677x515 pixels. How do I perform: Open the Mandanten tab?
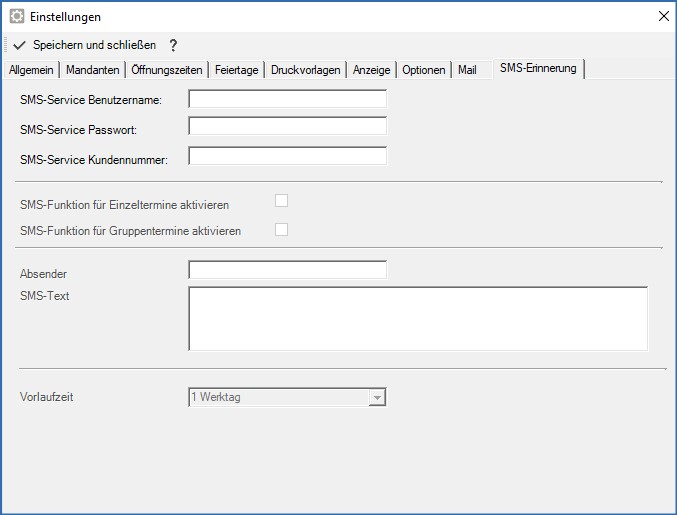[x=93, y=70]
